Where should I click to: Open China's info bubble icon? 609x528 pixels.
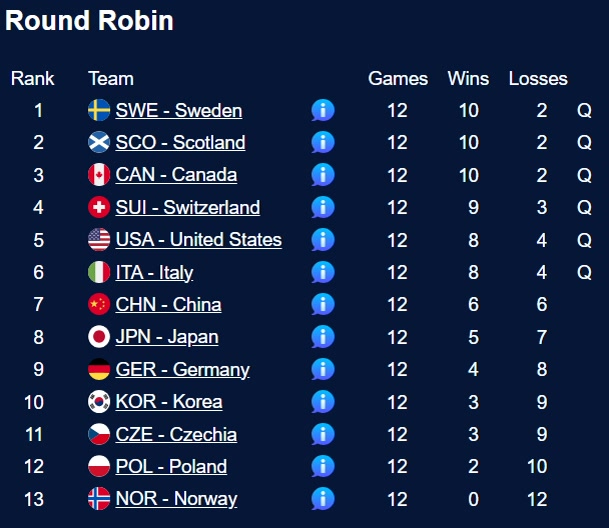click(322, 304)
